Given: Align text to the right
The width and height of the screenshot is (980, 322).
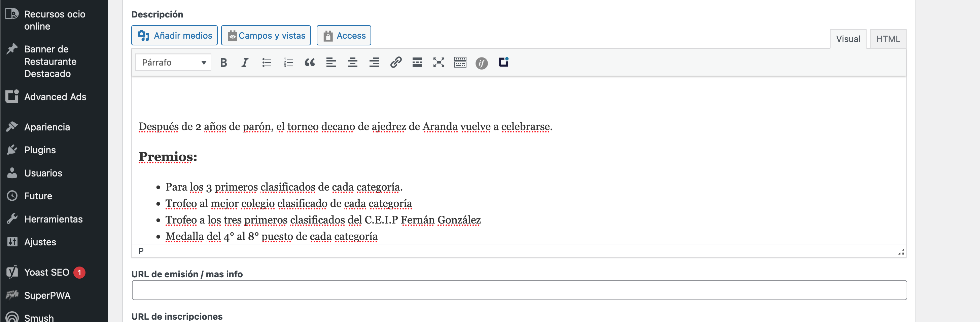Looking at the screenshot, I should [374, 62].
